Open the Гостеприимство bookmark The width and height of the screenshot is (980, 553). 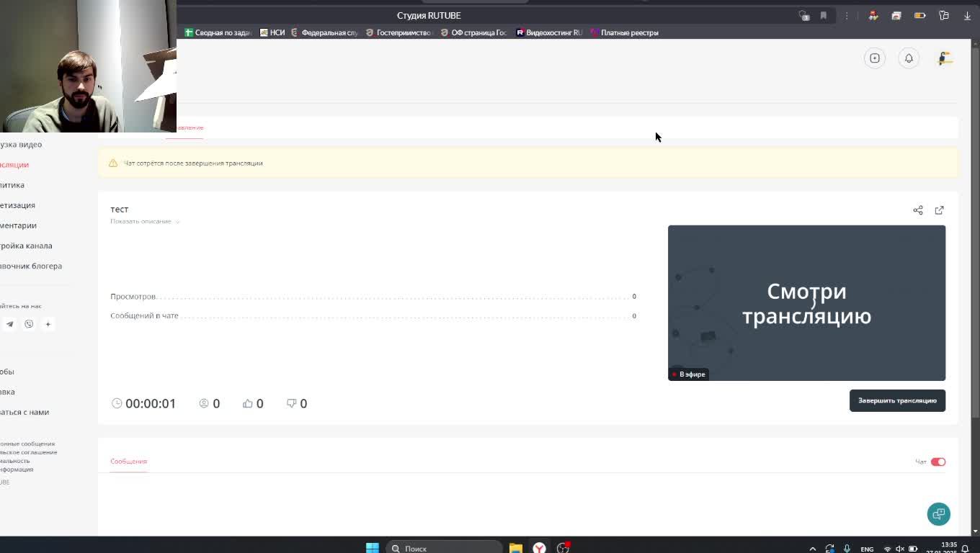[x=398, y=32]
